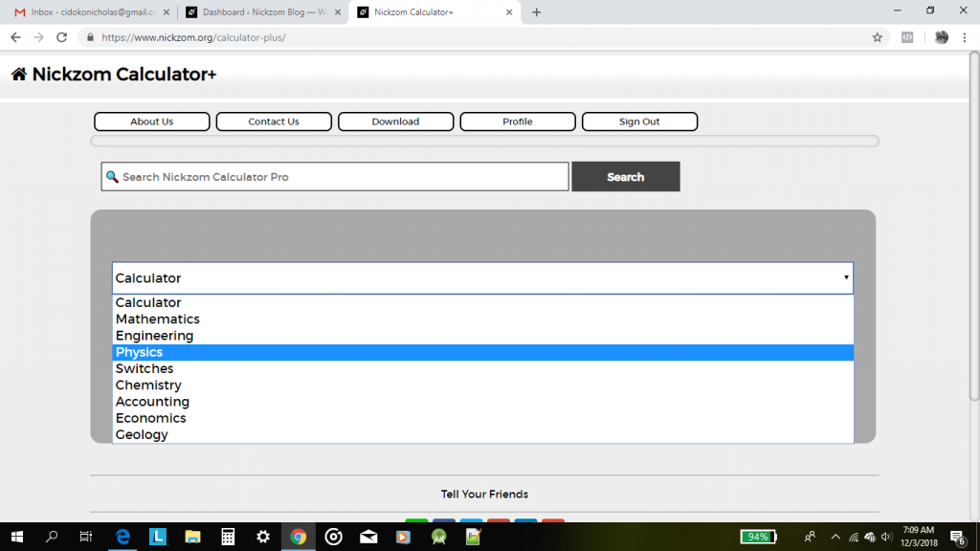Reload the page with refresh icon

click(x=61, y=37)
